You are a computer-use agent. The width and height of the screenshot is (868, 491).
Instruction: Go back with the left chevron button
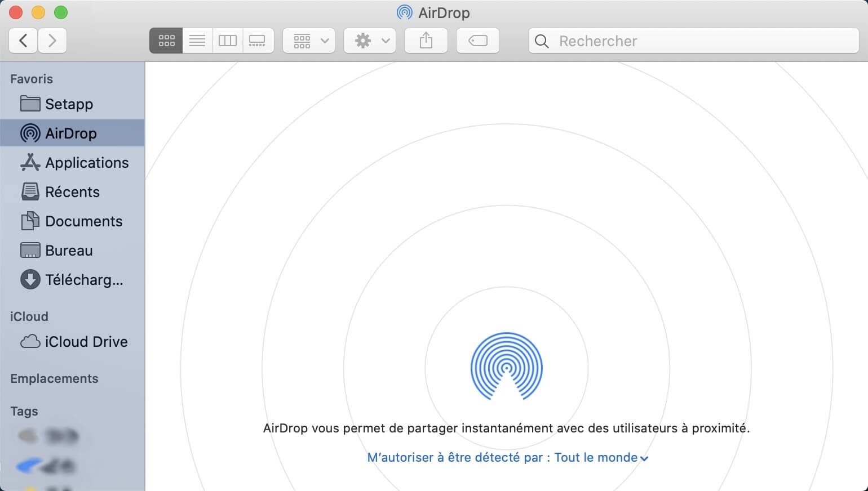[x=23, y=41]
